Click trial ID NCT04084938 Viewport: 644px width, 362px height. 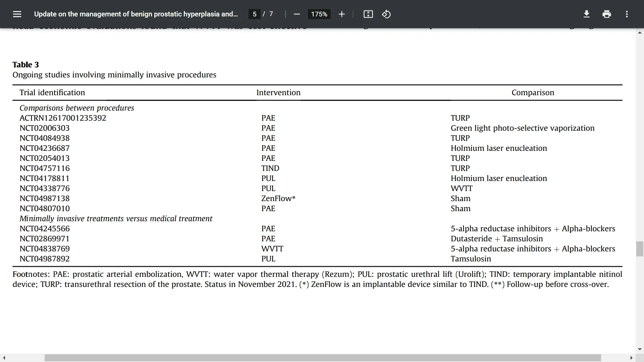coord(45,138)
